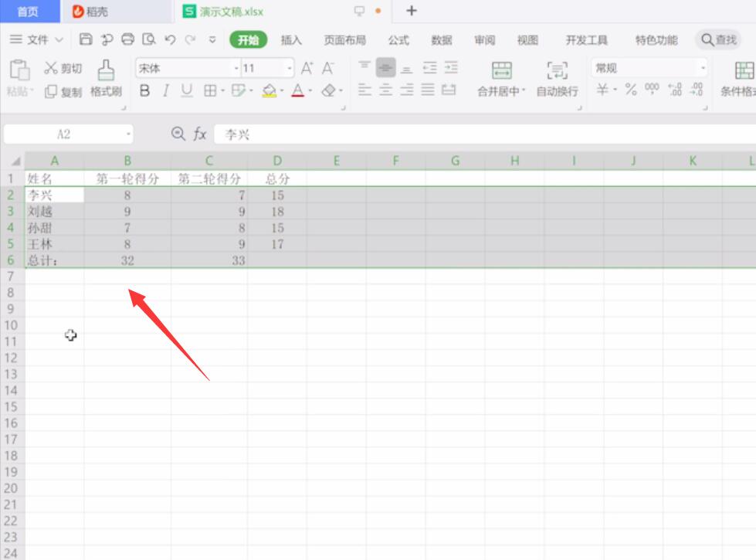Select the 数据 ribbon tab
This screenshot has width=756, height=560.
[x=442, y=39]
